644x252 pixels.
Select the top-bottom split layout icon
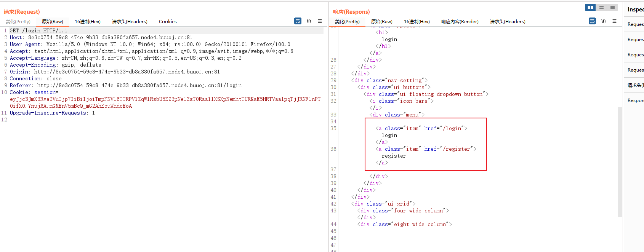click(x=601, y=7)
